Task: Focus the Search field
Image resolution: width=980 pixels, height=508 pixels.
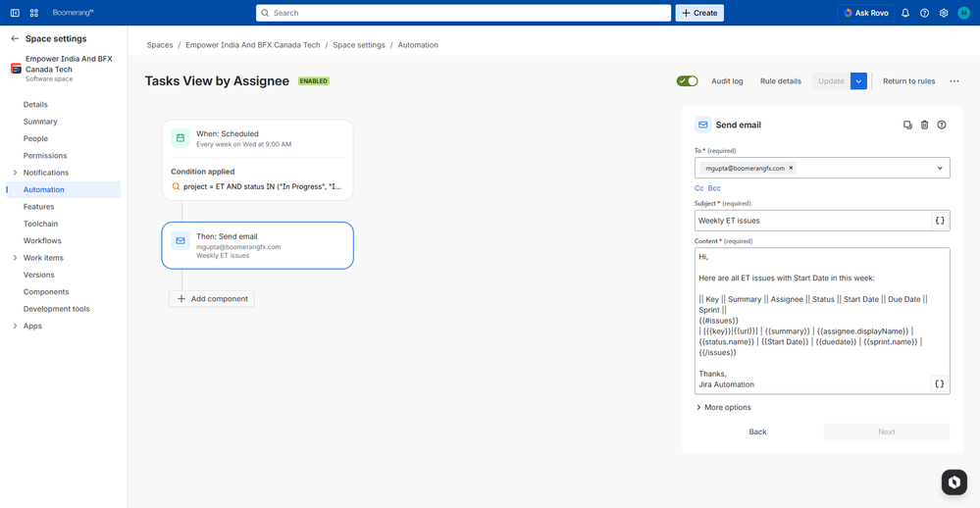Action: tap(463, 13)
